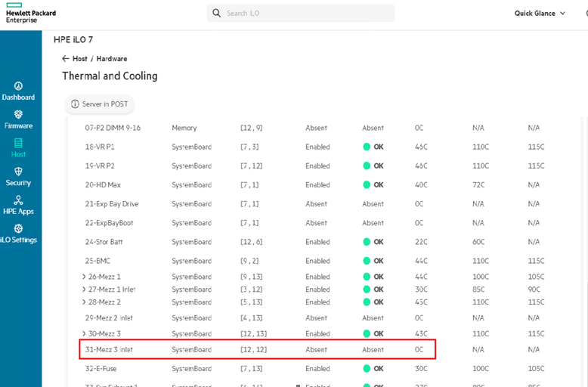Expand the 27-Mezz 1 Inlet row
The image size is (588, 387).
coord(84,289)
